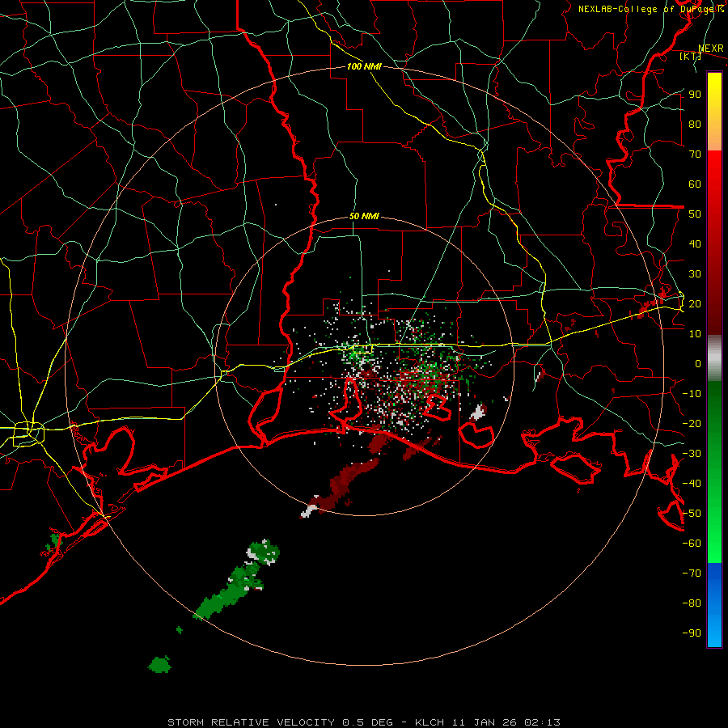Click the 40 value on velocity scale
728x728 pixels.
coord(695,243)
